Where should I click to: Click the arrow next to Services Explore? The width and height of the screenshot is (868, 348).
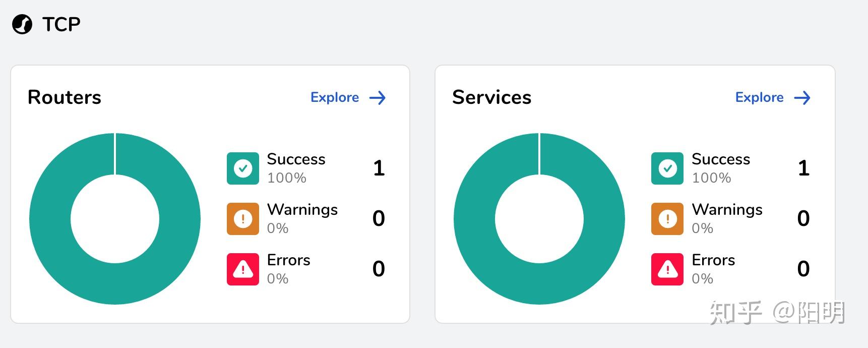coord(802,98)
